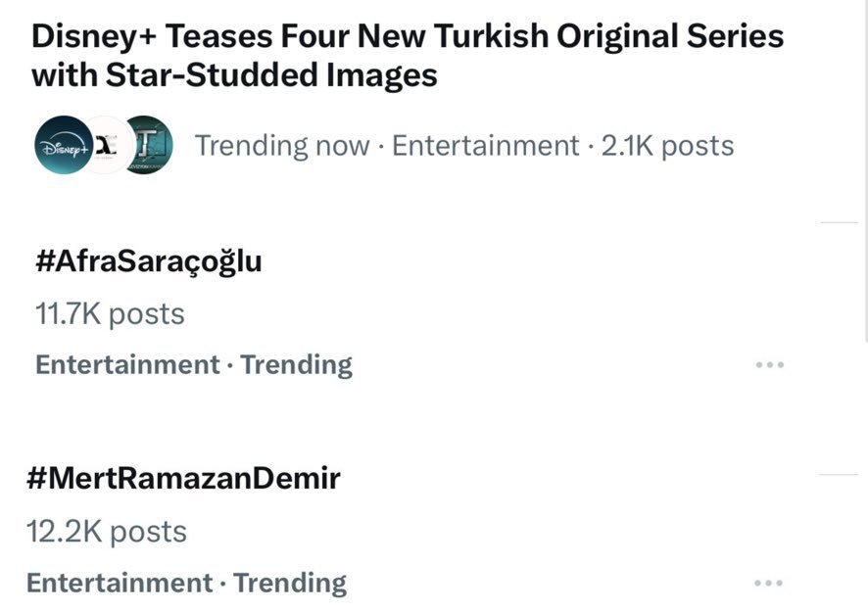The width and height of the screenshot is (868, 612).
Task: Open the #MertRamazanDemir hashtag
Action: pos(183,479)
